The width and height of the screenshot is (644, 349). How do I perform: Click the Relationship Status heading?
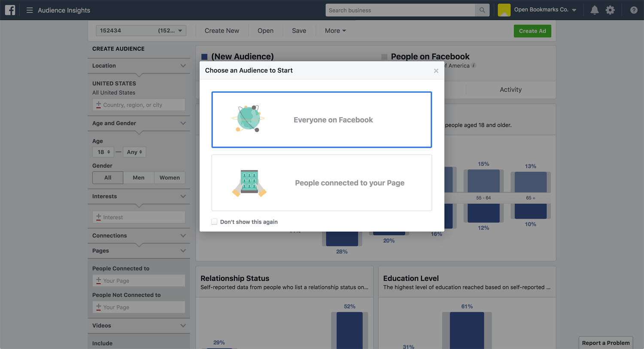[x=235, y=278]
